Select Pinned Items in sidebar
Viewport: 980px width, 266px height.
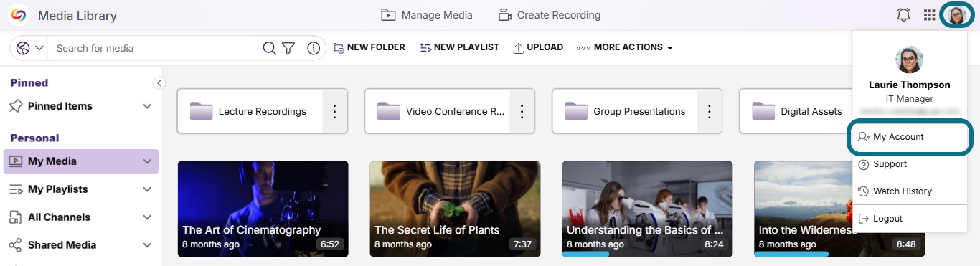(x=60, y=106)
